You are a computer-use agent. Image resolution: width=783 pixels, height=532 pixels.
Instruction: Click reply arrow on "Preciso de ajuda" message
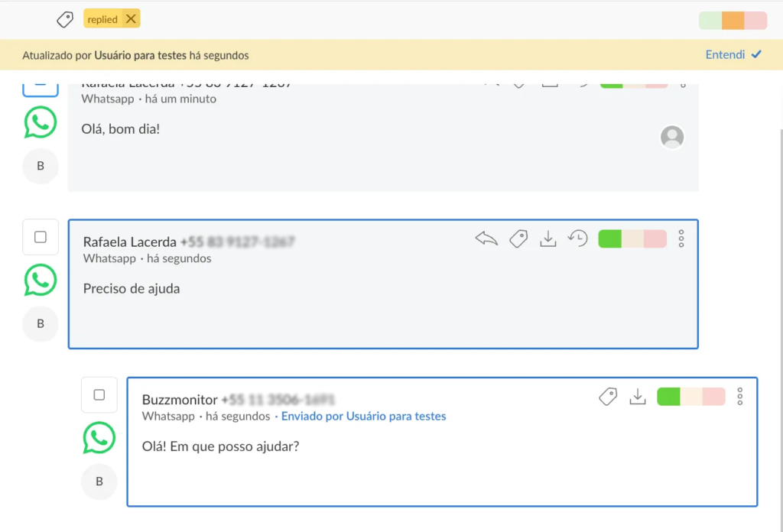[x=486, y=239]
